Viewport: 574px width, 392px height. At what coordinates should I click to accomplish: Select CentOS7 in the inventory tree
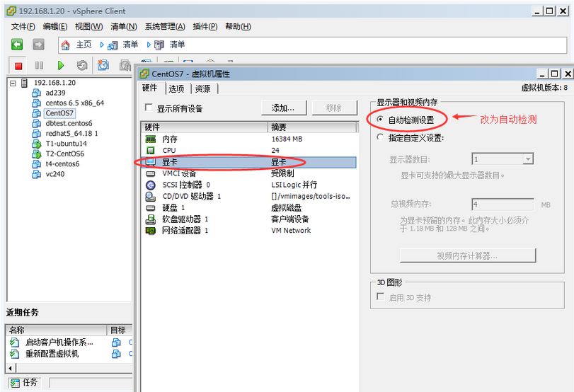(59, 113)
